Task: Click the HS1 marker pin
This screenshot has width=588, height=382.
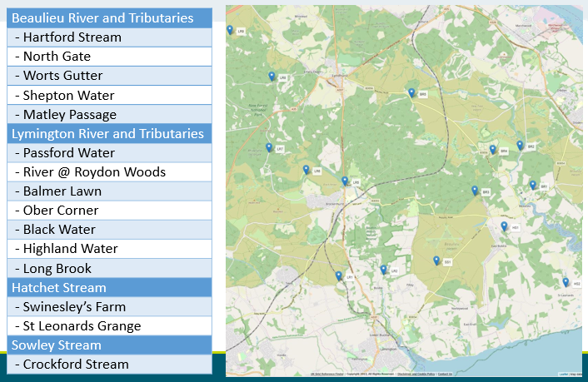Action: coord(504,226)
